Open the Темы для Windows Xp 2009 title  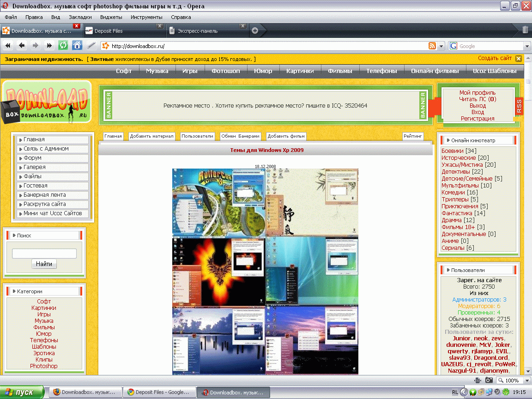[x=266, y=150]
